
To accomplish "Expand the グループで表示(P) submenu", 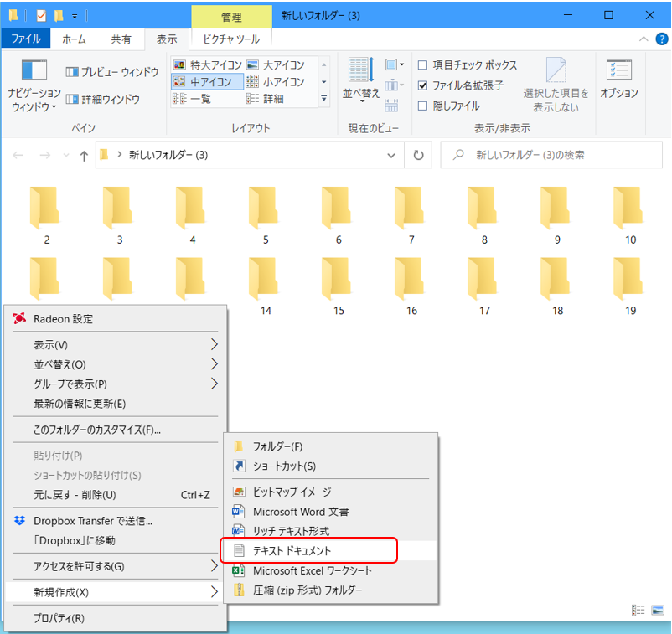I will (x=116, y=384).
